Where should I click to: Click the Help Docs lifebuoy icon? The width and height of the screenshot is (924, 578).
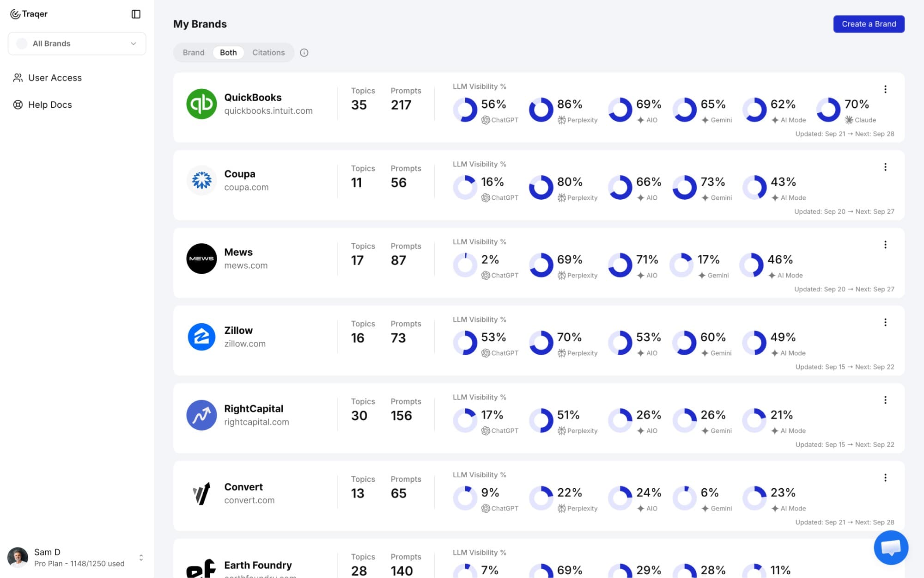18,105
